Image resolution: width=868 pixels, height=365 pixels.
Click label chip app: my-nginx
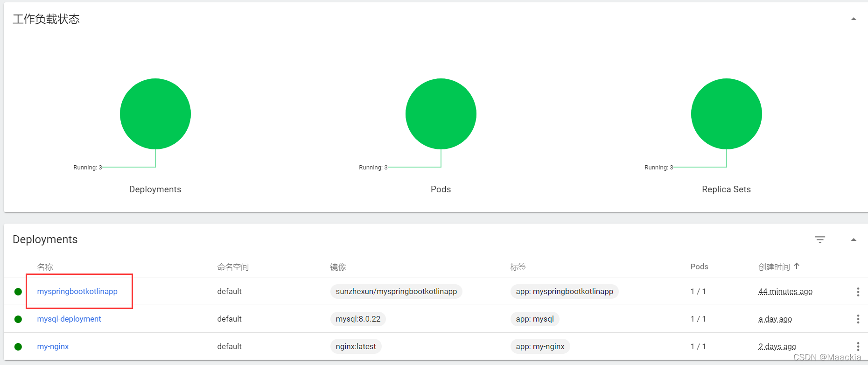[x=540, y=346]
